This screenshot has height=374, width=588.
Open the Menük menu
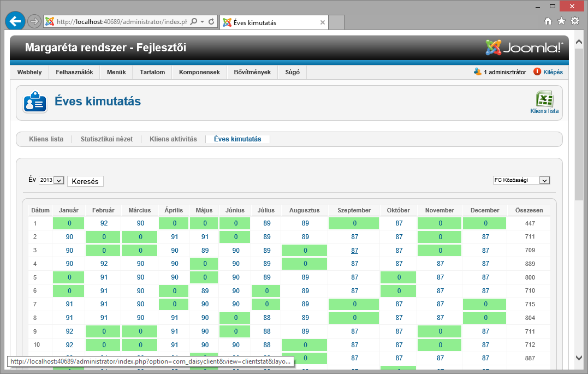116,72
